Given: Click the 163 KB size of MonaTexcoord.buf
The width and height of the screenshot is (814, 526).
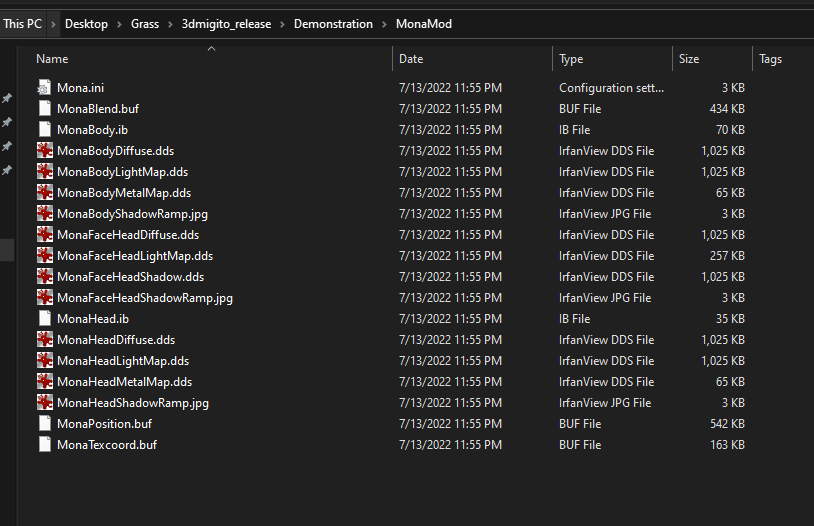Looking at the screenshot, I should 727,444.
